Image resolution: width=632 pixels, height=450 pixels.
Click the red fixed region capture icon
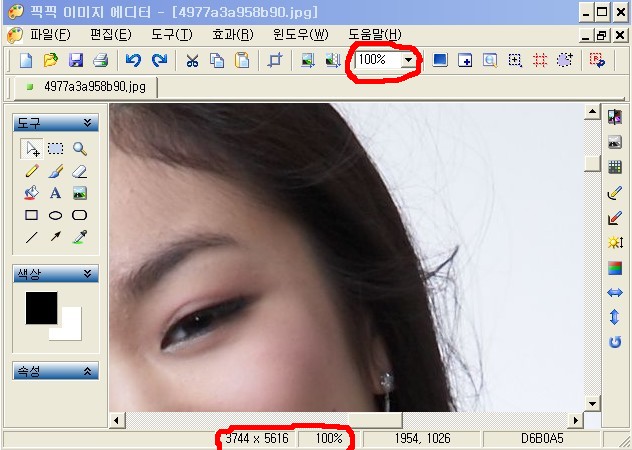540,61
